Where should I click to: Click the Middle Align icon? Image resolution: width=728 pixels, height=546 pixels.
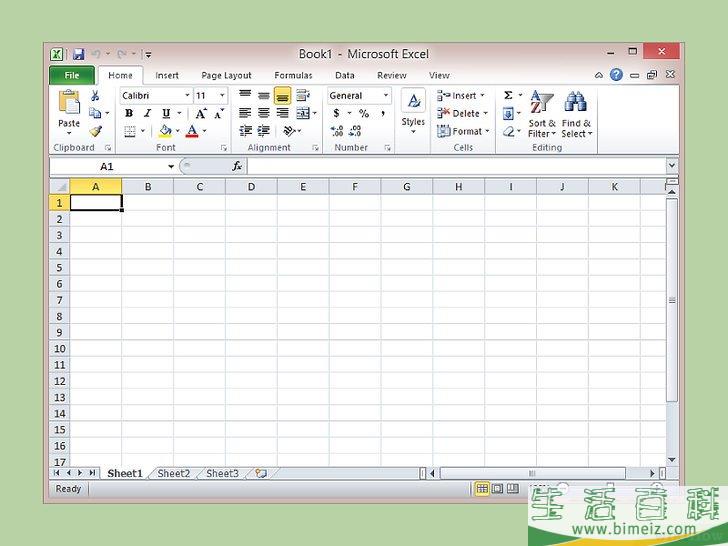tap(264, 96)
